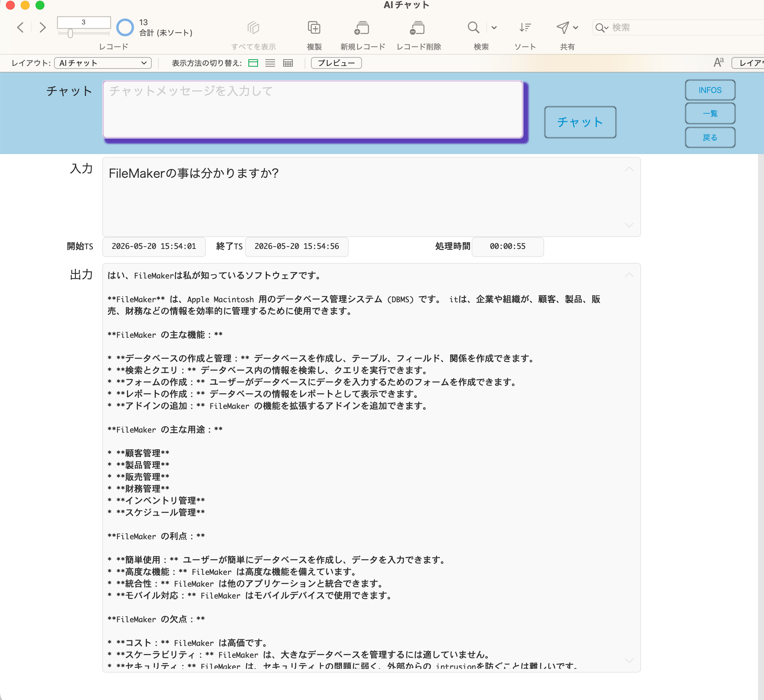Click the '**コスト：**' line
Screen dimensions: 764x700
(x=188, y=643)
